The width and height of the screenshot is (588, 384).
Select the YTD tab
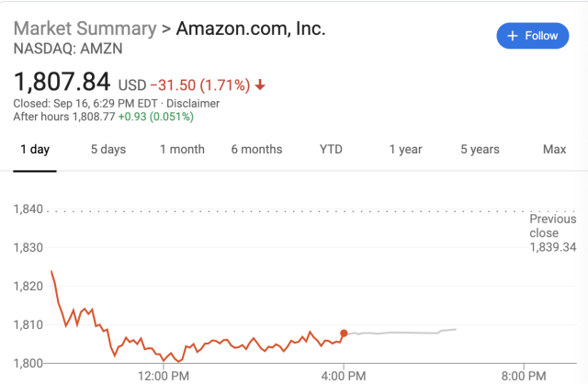(331, 150)
